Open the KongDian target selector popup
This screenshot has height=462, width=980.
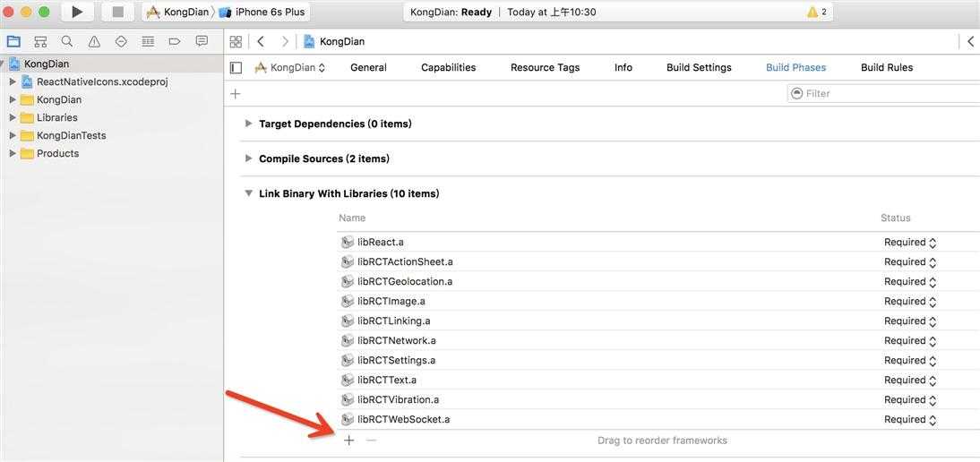[x=290, y=67]
